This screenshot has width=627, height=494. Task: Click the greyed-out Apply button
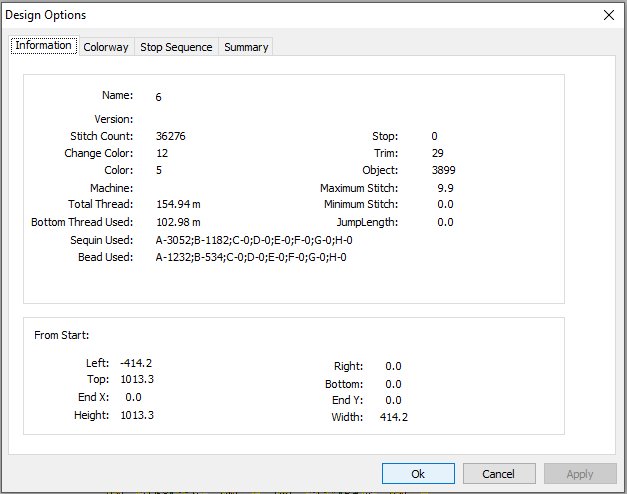580,474
